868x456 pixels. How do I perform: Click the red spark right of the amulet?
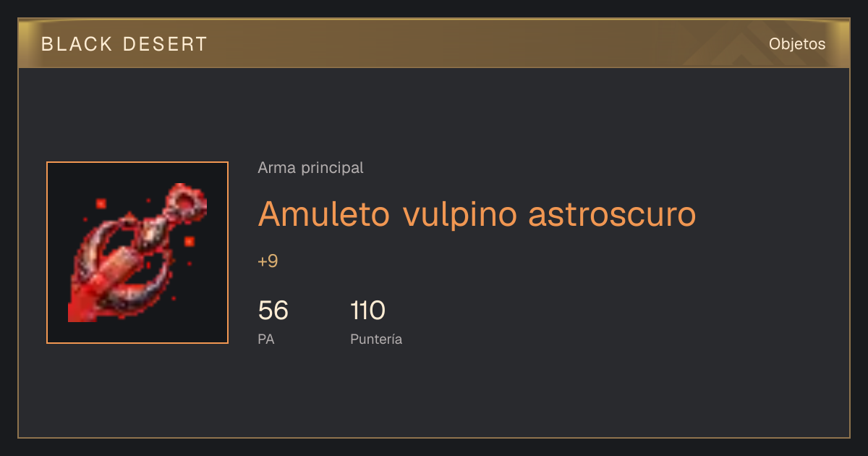(189, 241)
